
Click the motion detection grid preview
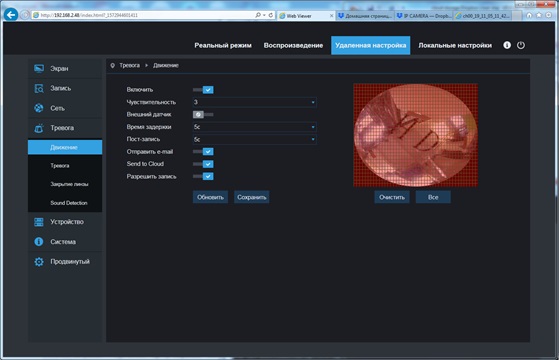pos(416,135)
